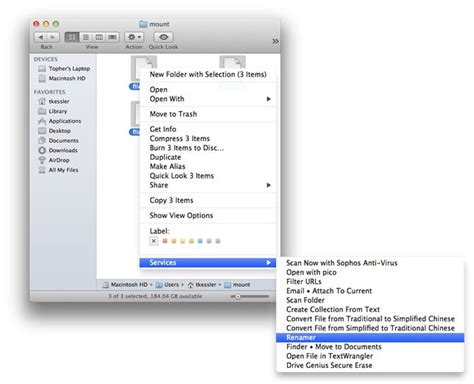Switch Finder to icon view
This screenshot has width=474, height=384.
tap(71, 37)
